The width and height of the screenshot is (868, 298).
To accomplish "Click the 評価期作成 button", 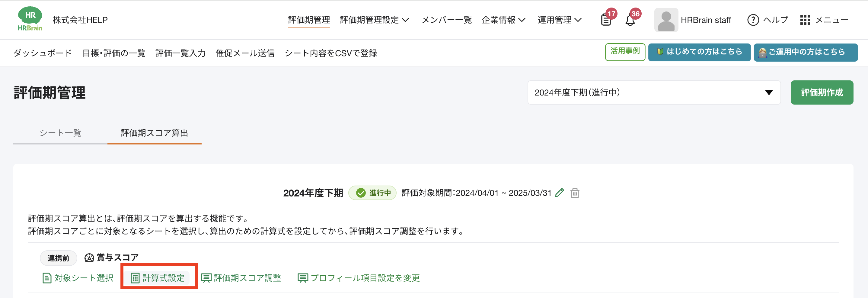I will [x=822, y=92].
